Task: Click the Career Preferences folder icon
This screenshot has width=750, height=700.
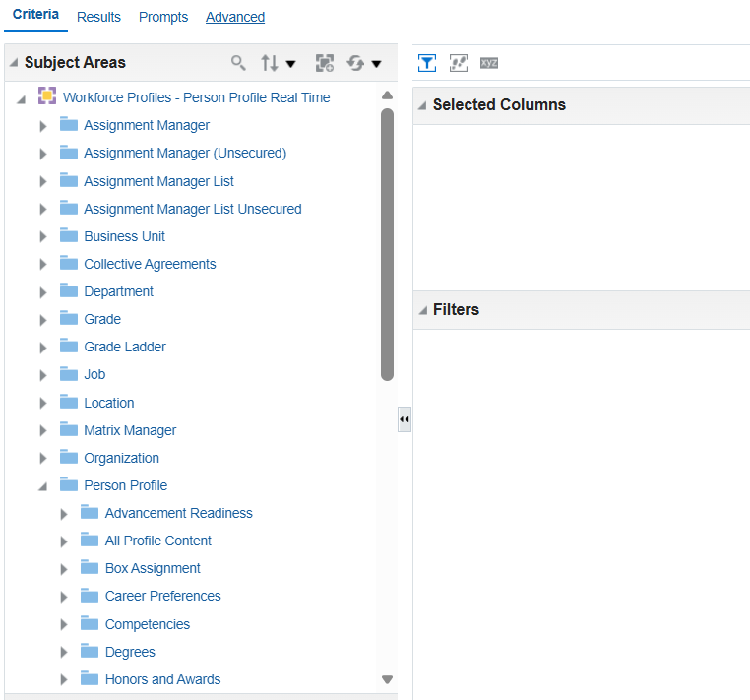Action: tap(90, 595)
